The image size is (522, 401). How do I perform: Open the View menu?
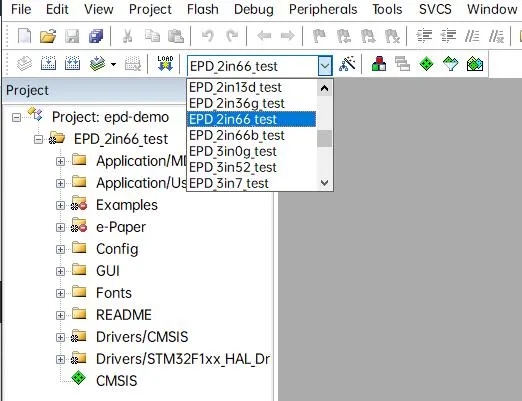[99, 9]
